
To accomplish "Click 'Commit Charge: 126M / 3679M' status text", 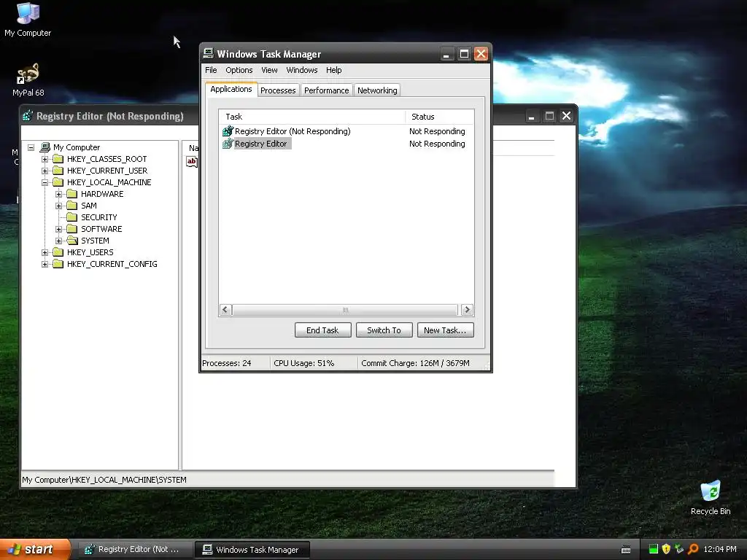I will click(415, 363).
